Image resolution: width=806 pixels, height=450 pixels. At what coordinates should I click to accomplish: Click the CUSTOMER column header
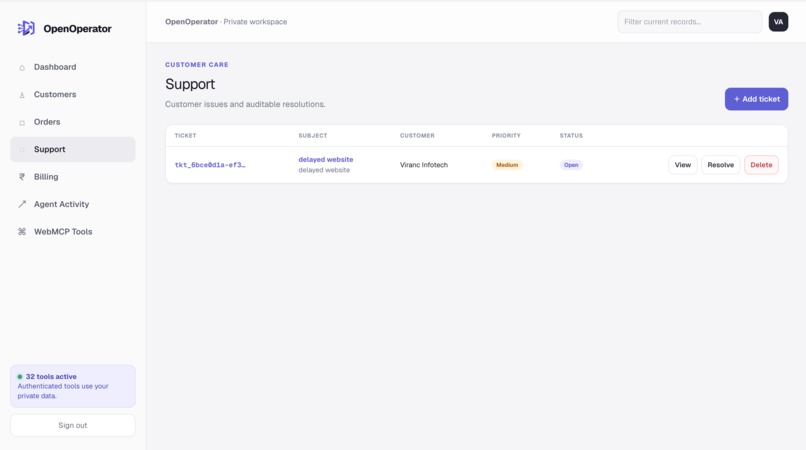417,136
